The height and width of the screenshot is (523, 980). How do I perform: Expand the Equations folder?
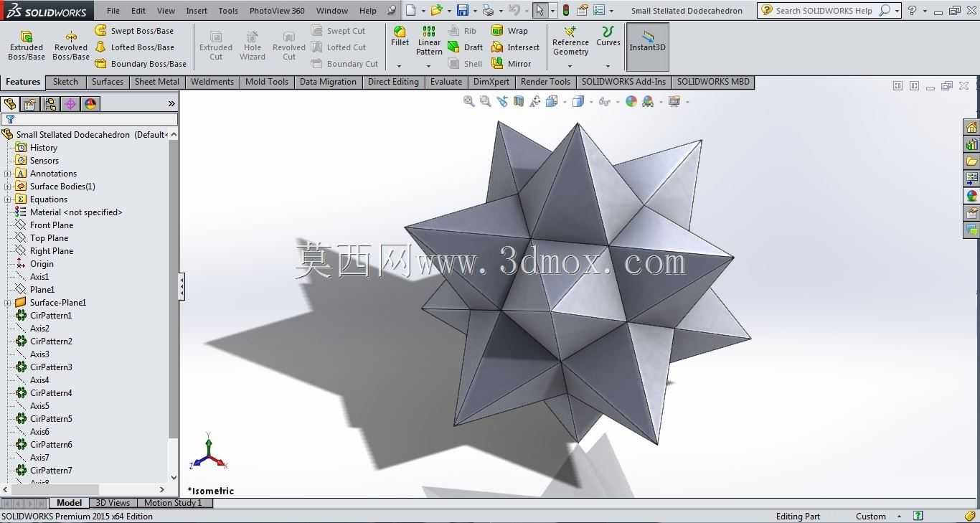(x=8, y=199)
